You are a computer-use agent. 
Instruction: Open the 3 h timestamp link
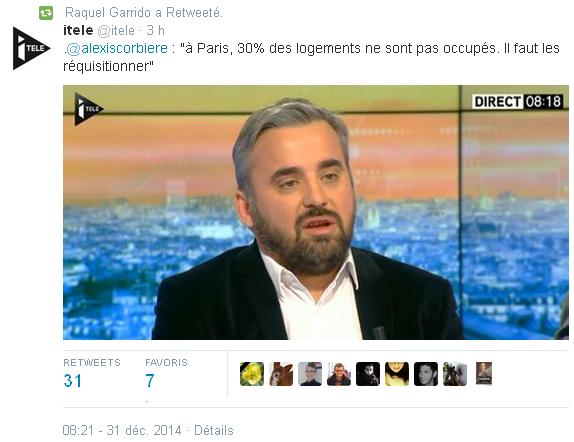coord(156,30)
